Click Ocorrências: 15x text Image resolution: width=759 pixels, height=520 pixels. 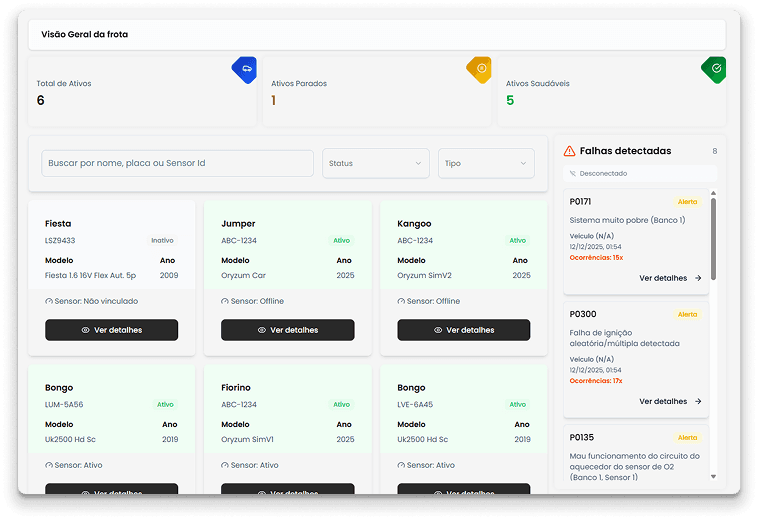[596, 258]
